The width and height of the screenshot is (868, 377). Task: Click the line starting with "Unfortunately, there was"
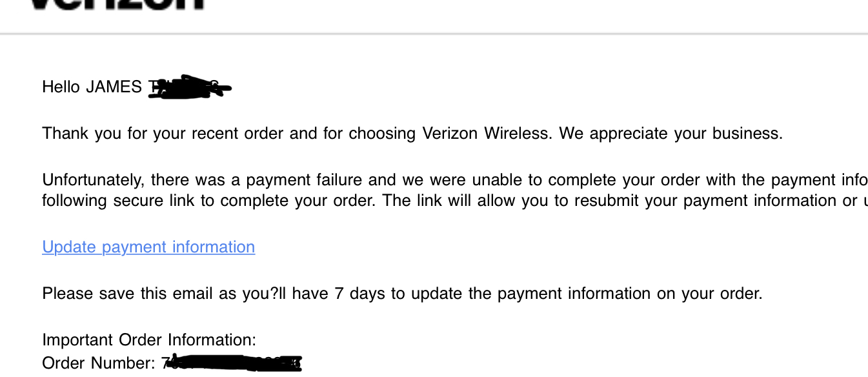coord(454,180)
